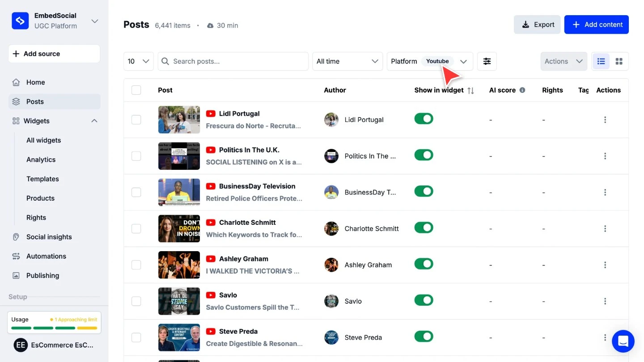
Task: Click the Add source button
Action: 54,54
